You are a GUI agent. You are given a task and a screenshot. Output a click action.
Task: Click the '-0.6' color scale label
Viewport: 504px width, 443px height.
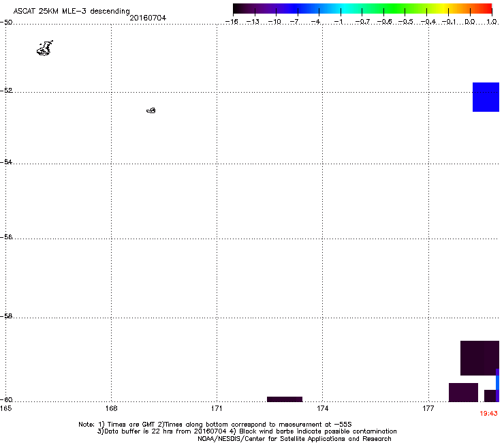[384, 22]
